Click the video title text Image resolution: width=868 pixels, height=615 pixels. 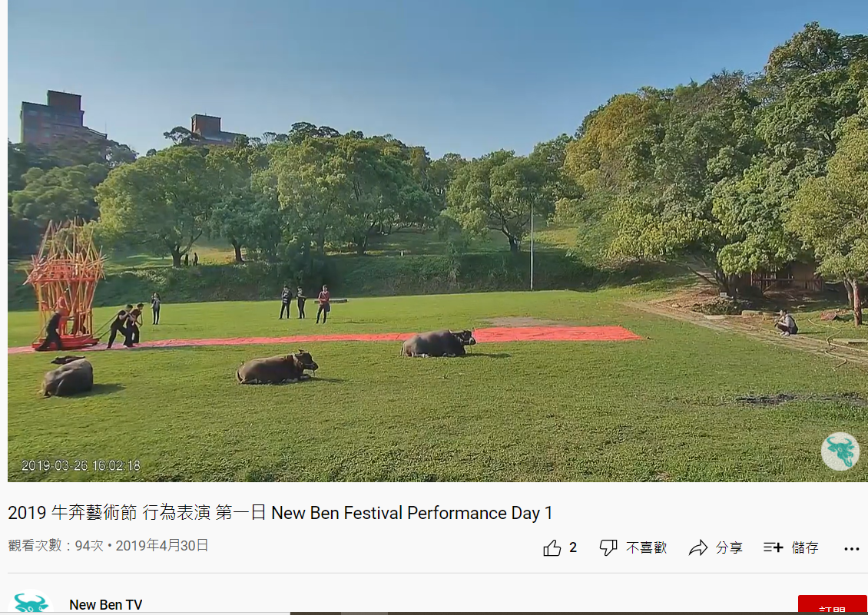[280, 513]
